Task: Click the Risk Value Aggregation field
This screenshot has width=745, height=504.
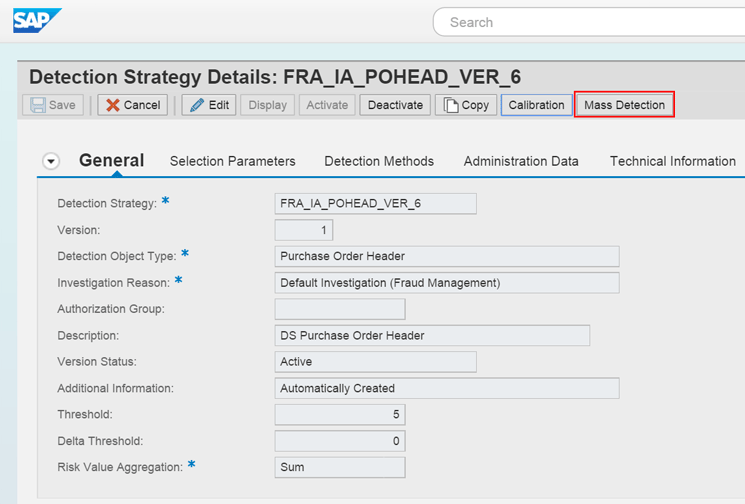Action: [x=340, y=467]
